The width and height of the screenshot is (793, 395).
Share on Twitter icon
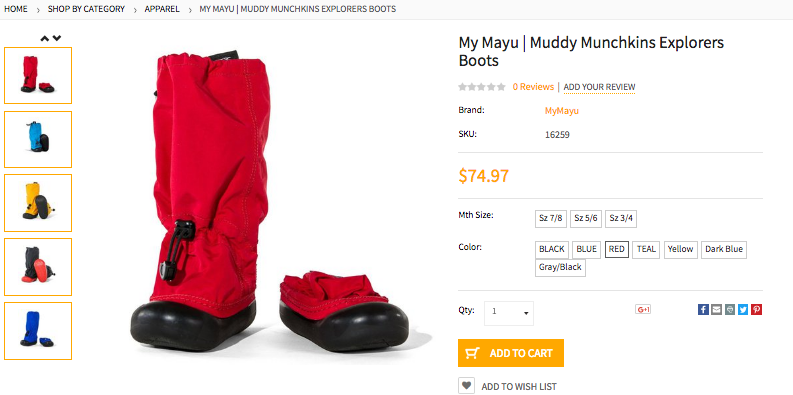point(742,310)
